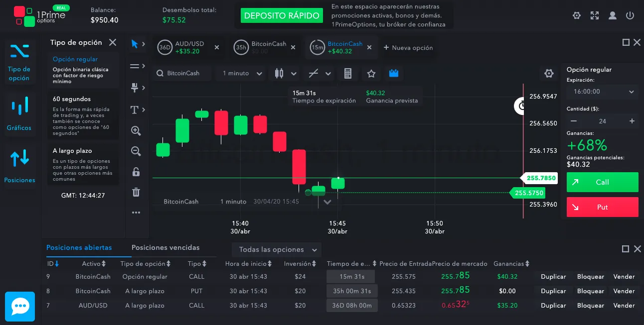644x325 pixels.
Task: Open the calculator icon in chart toolbar
Action: coord(348,74)
